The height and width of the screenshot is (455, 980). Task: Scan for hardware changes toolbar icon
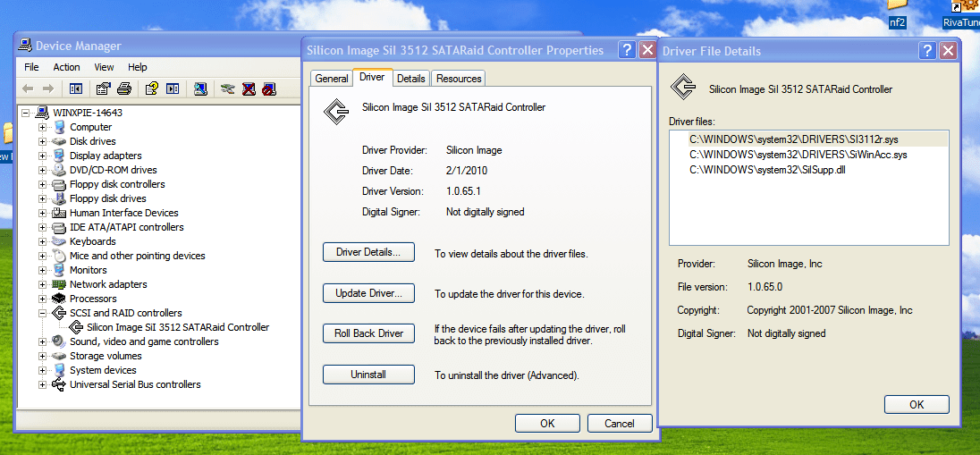click(x=200, y=88)
